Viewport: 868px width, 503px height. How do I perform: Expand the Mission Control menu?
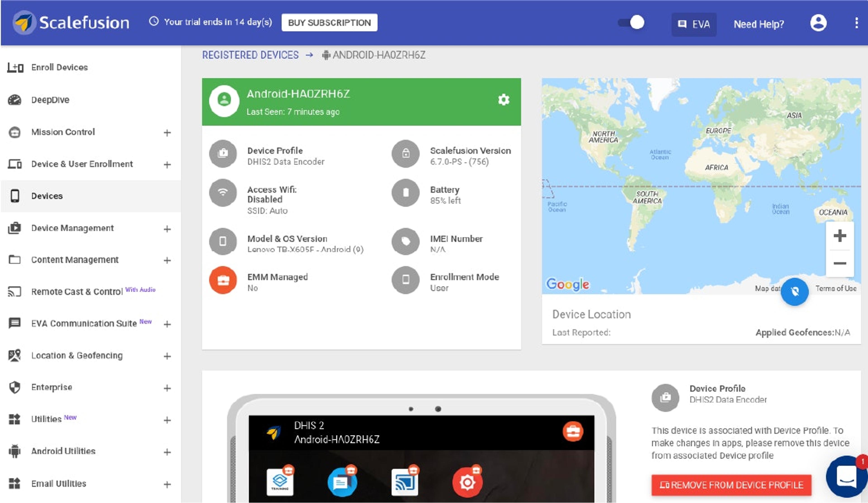click(167, 133)
